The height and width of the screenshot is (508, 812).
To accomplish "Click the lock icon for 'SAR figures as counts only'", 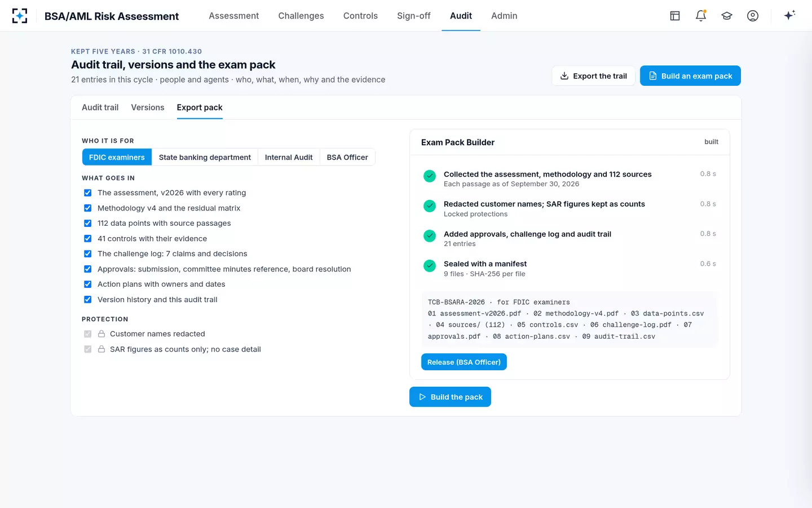I will click(x=101, y=349).
